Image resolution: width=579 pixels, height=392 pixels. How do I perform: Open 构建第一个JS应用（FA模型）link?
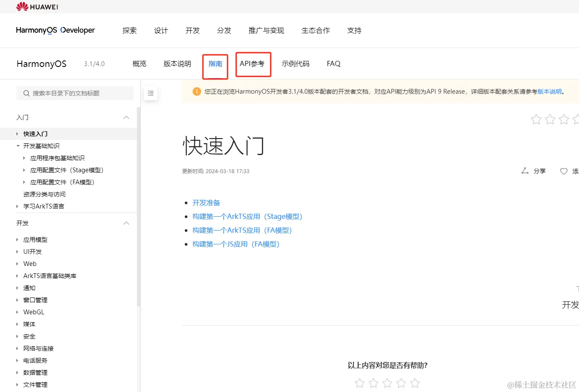(236, 244)
